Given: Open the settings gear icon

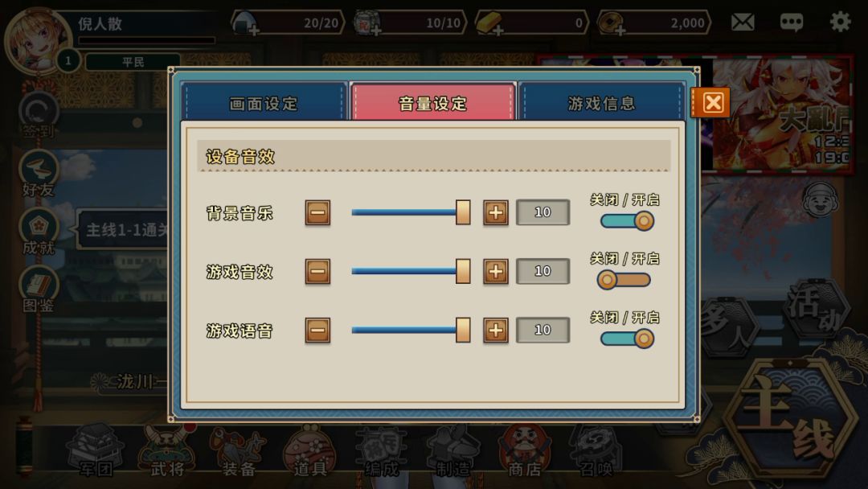Looking at the screenshot, I should click(x=840, y=23).
